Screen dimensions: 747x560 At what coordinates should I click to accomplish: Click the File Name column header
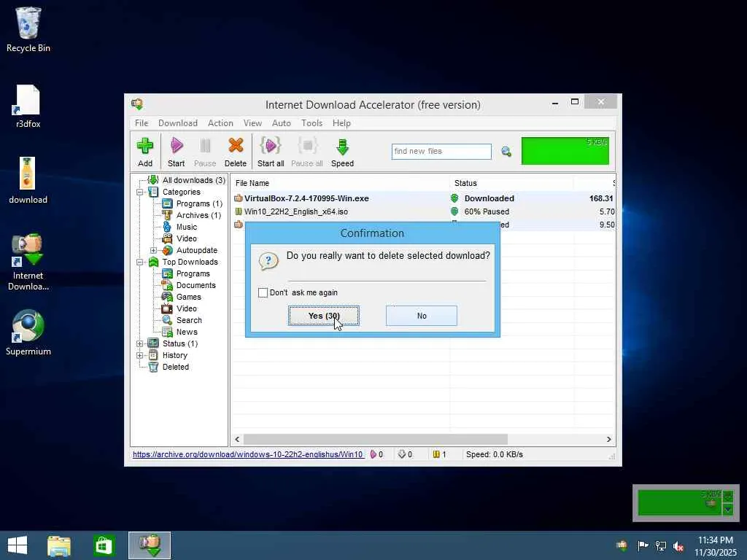pyautogui.click(x=340, y=183)
